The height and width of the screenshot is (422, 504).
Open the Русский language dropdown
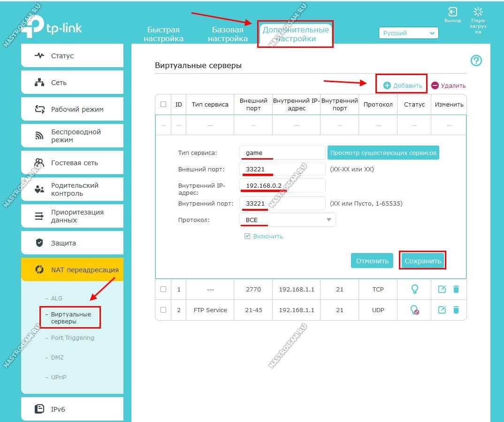click(x=408, y=33)
